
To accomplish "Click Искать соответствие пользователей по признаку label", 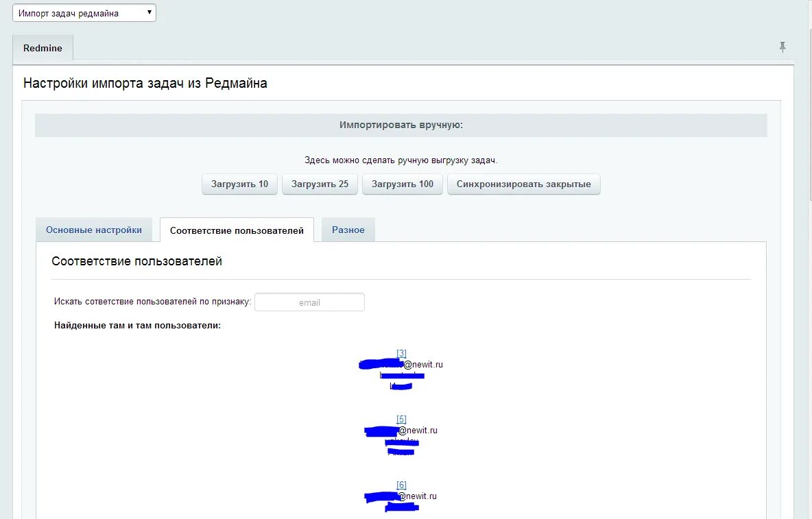I will click(x=152, y=301).
